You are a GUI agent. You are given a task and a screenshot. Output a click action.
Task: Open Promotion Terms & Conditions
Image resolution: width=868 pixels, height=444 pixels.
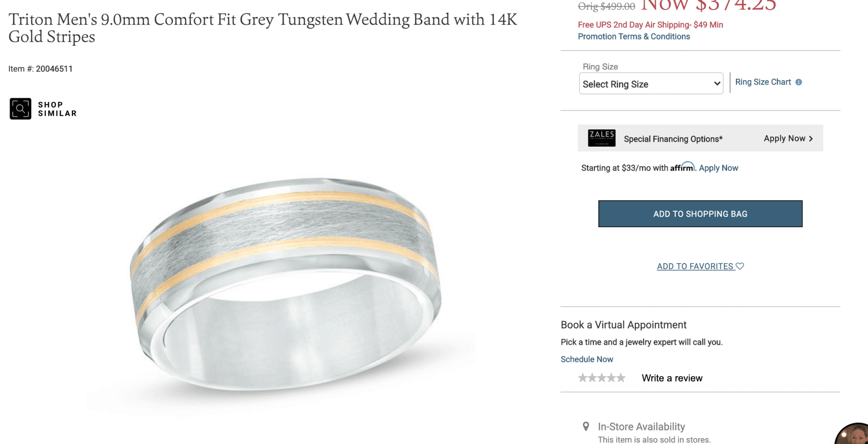coord(634,36)
